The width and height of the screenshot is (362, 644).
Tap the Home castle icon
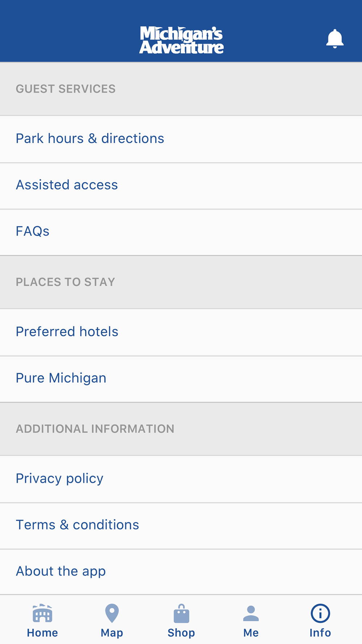point(42,613)
